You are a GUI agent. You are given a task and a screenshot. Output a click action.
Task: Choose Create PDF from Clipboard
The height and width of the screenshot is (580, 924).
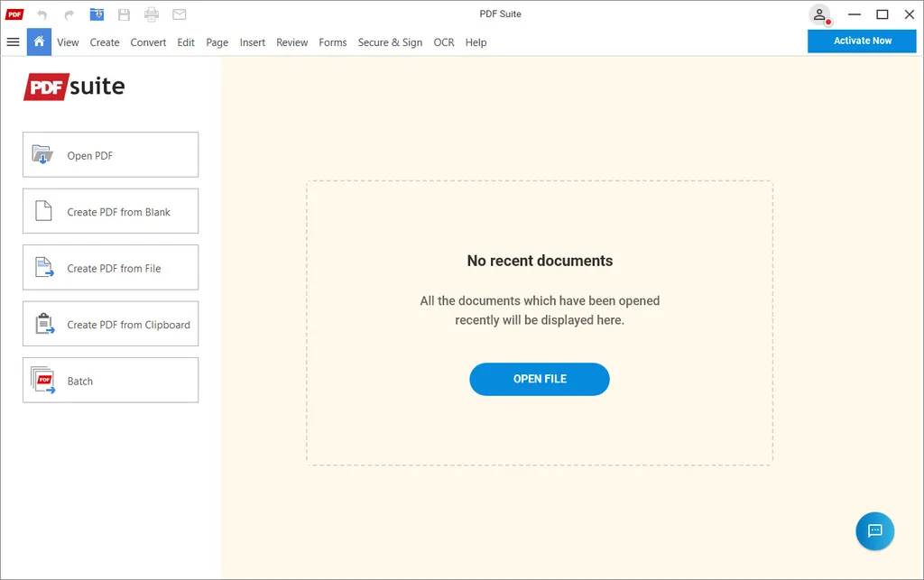point(110,325)
